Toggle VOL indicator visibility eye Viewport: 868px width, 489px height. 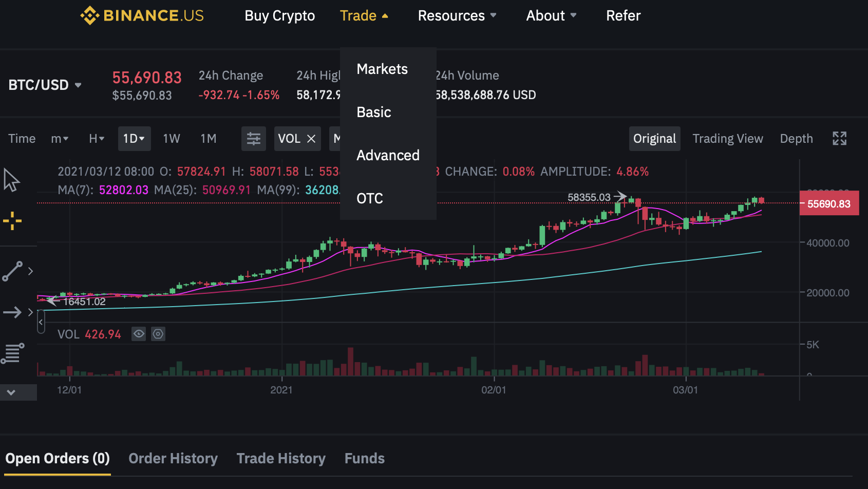coord(139,334)
